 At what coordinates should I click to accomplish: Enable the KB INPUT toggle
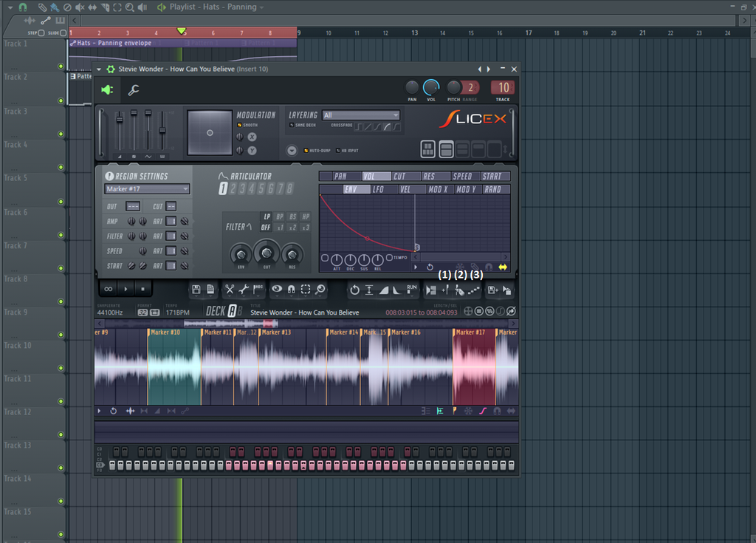click(339, 149)
